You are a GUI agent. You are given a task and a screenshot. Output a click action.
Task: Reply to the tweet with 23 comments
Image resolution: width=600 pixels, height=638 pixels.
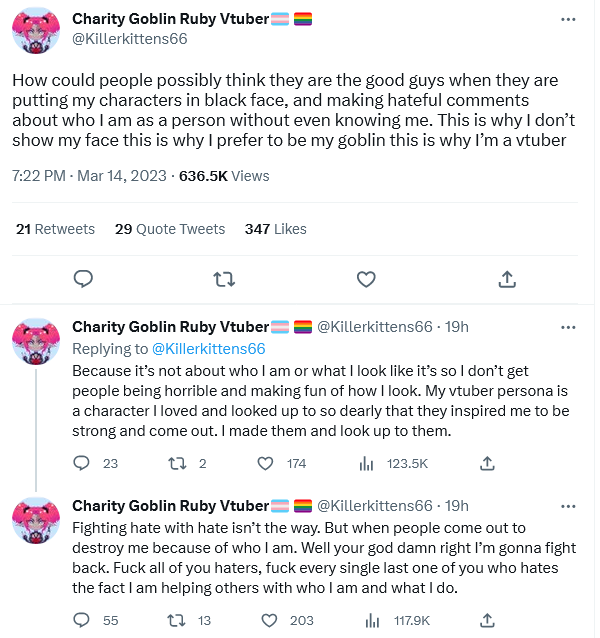pos(81,463)
